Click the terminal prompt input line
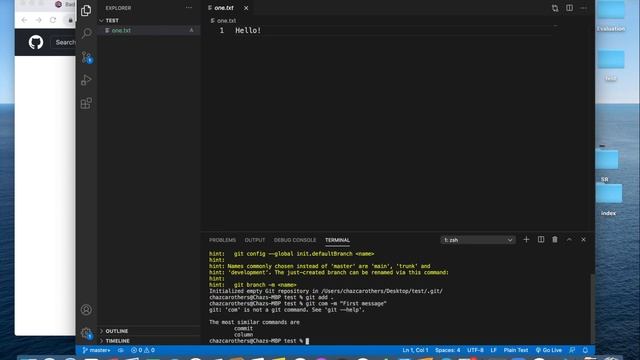 259,341
